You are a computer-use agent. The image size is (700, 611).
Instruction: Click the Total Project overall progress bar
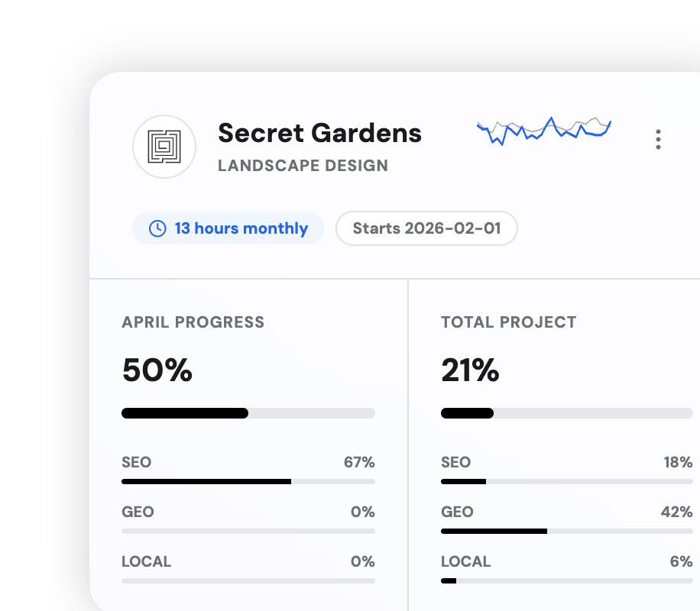pyautogui.click(x=566, y=413)
